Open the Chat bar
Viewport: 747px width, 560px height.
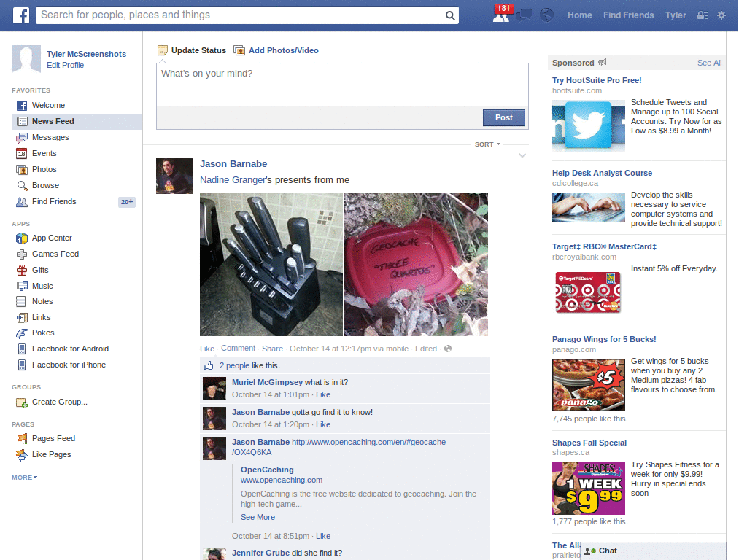click(x=653, y=551)
